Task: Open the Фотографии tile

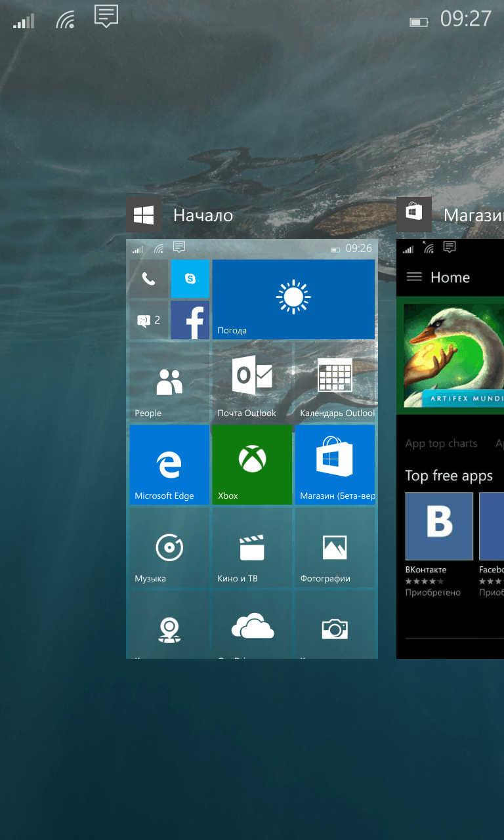Action: click(x=335, y=547)
